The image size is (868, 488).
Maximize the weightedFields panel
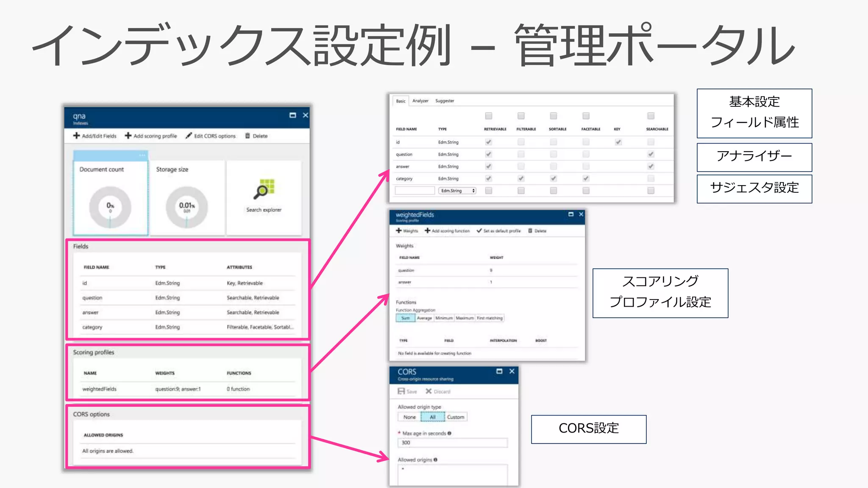pyautogui.click(x=571, y=214)
